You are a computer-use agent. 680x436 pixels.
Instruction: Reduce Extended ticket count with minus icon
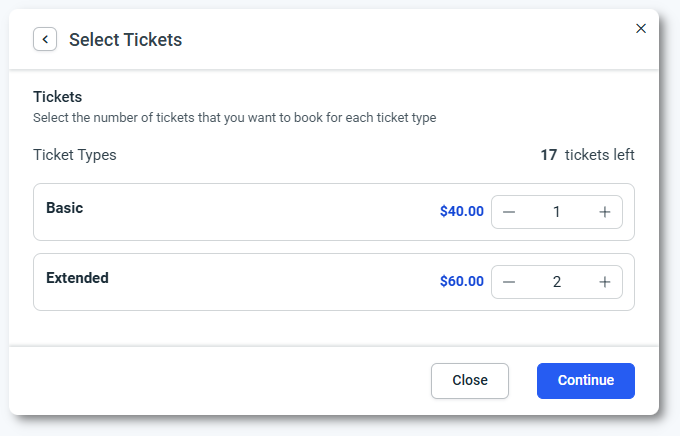(509, 282)
